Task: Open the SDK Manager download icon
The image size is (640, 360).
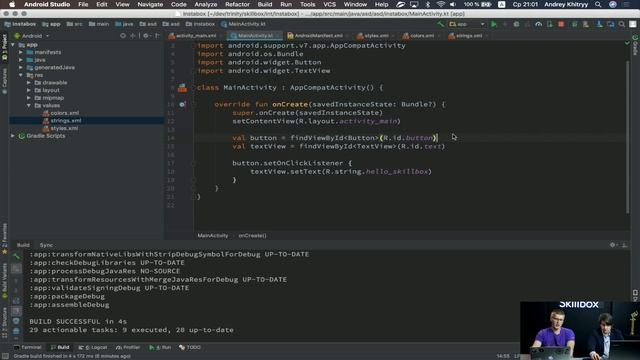Action: pyautogui.click(x=599, y=24)
